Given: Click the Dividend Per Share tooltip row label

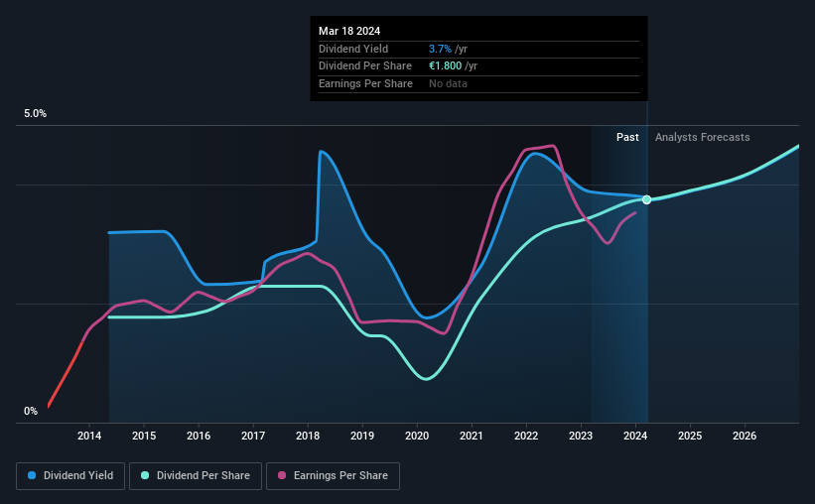Looking at the screenshot, I should pos(365,66).
